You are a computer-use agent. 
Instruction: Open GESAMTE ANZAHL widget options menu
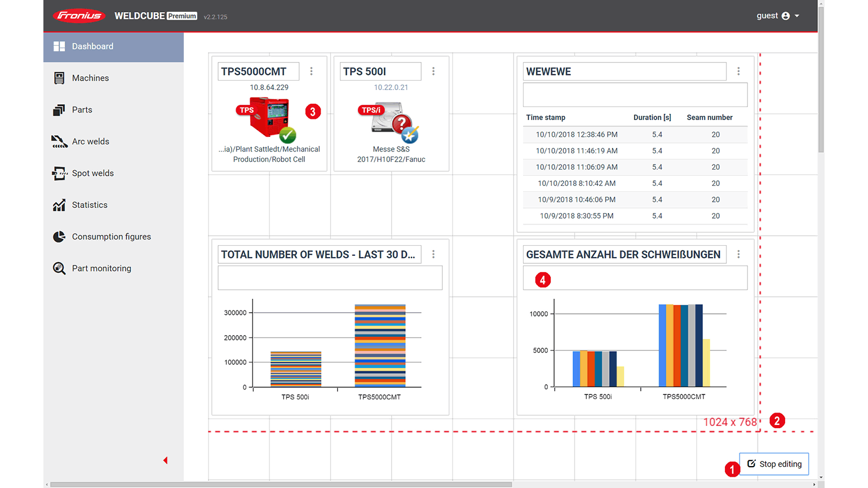tap(738, 255)
